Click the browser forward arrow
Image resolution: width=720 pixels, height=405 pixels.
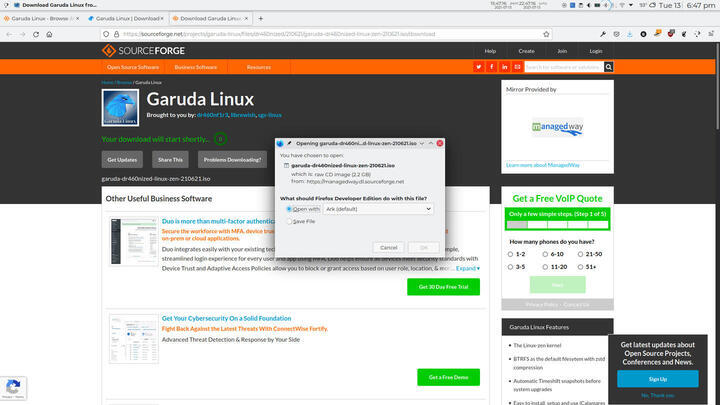point(22,34)
